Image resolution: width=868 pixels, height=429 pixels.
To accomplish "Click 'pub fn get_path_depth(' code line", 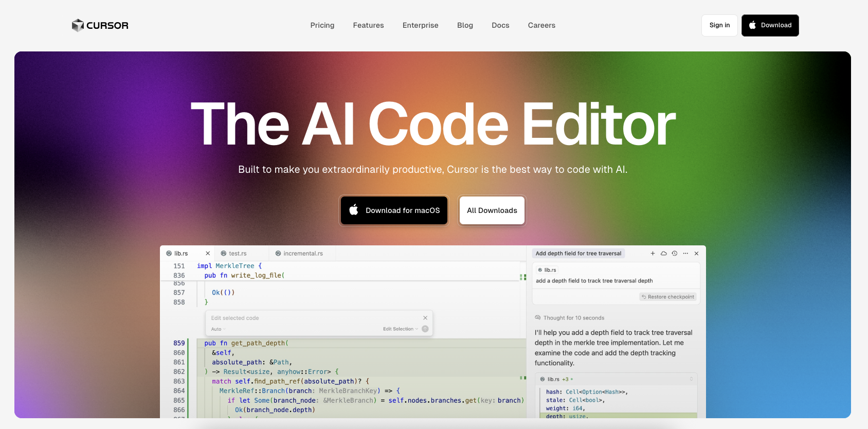I will click(x=246, y=343).
